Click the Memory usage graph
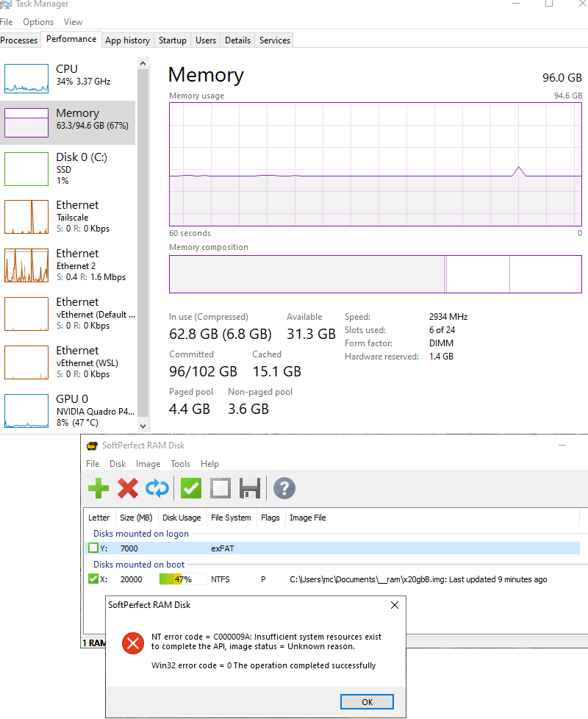The height and width of the screenshot is (719, 588). click(x=376, y=164)
